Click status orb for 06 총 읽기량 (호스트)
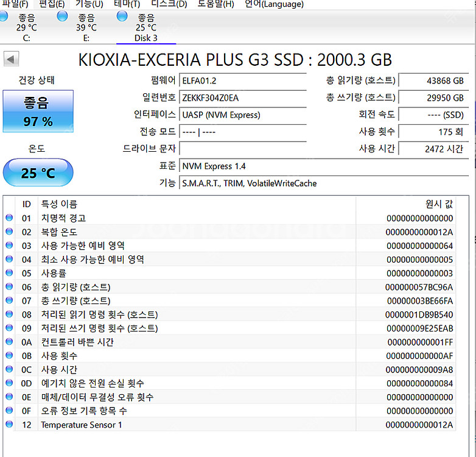 9,286
